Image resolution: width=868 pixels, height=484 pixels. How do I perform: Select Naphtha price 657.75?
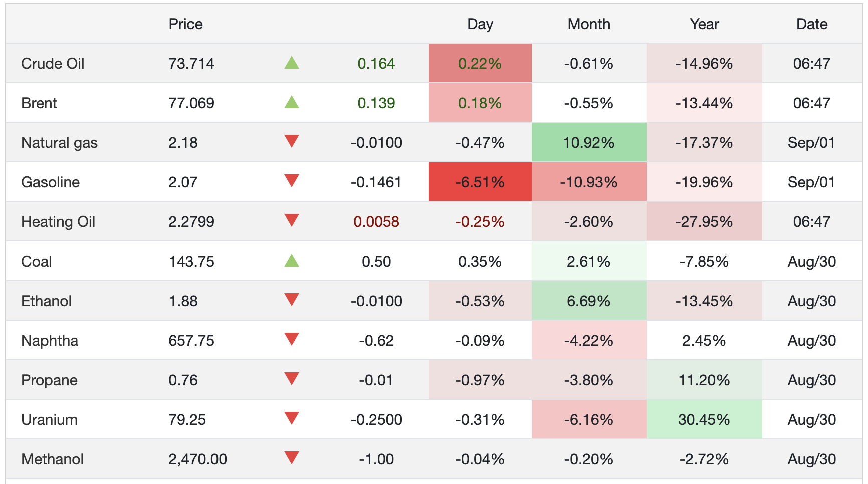(x=191, y=341)
